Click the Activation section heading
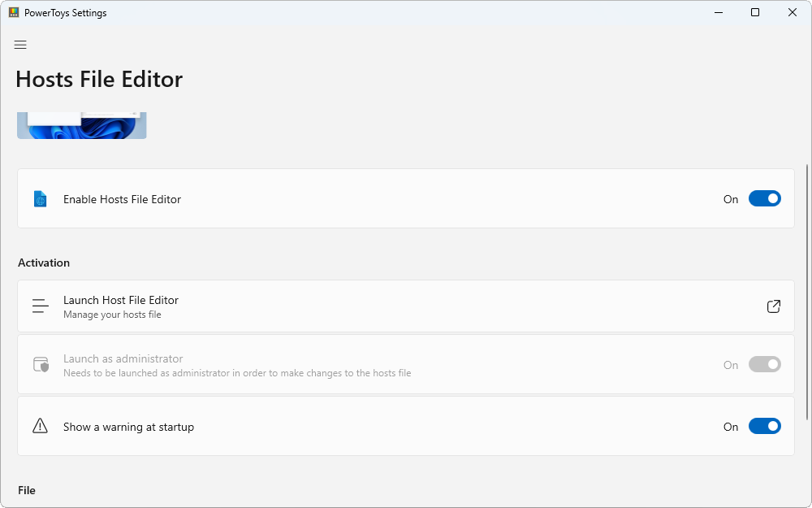This screenshot has height=508, width=812. click(44, 263)
